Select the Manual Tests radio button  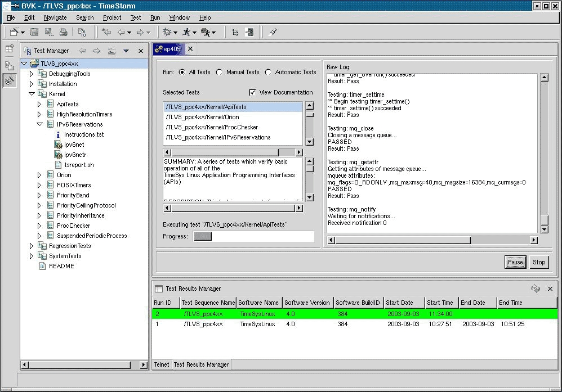pos(220,72)
